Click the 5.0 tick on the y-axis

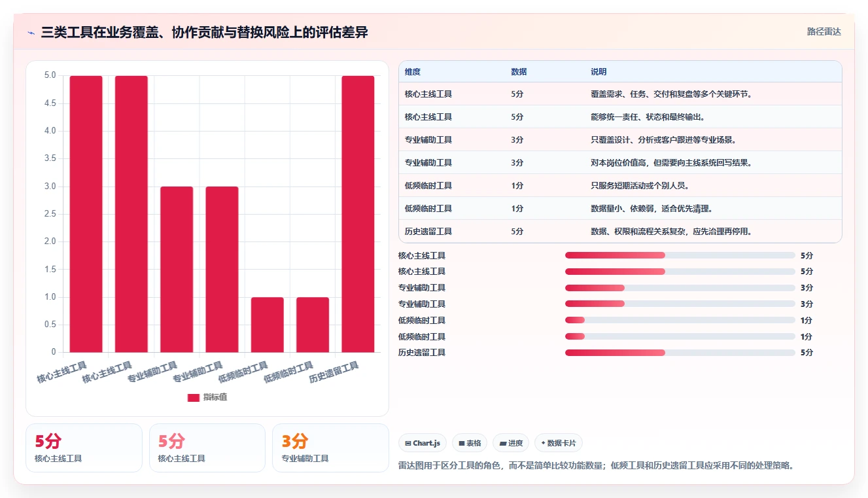pos(50,76)
